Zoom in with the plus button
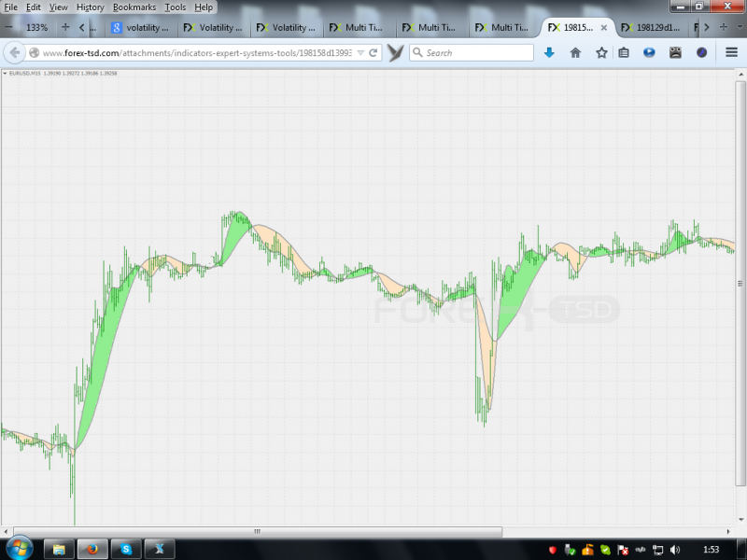The height and width of the screenshot is (560, 747). (x=65, y=27)
